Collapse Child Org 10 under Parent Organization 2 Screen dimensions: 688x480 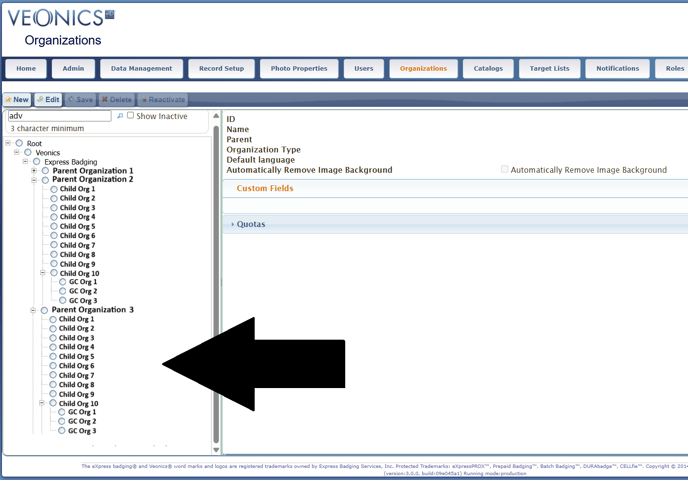43,273
